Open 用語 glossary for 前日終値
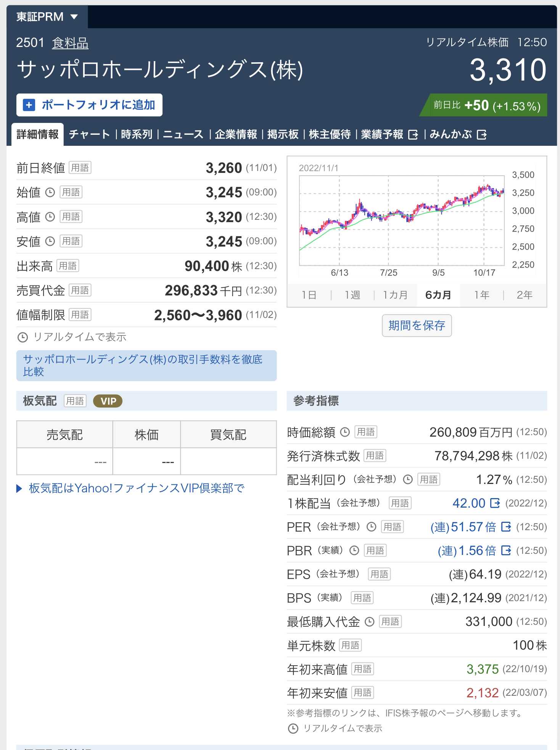 click(80, 168)
